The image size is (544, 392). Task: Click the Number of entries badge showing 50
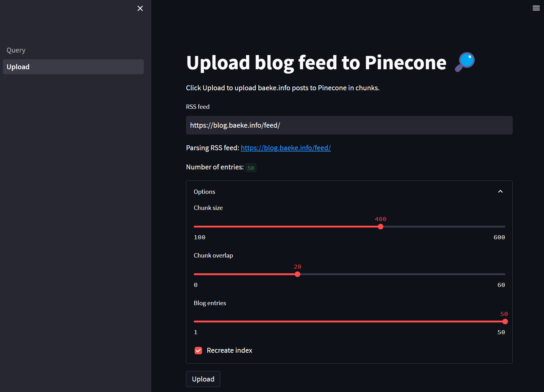point(250,167)
